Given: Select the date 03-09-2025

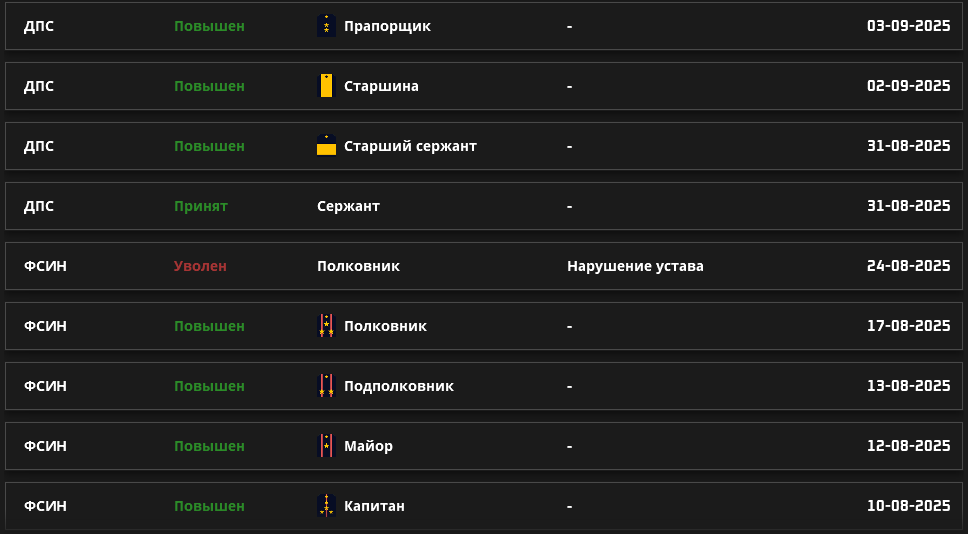Looking at the screenshot, I should (x=908, y=26).
